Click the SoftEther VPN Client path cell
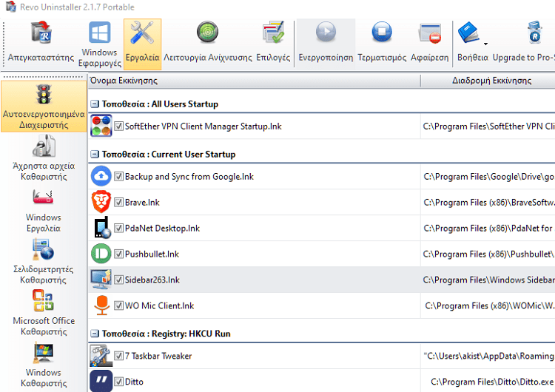Image resolution: width=555 pixels, height=392 pixels. coord(488,126)
